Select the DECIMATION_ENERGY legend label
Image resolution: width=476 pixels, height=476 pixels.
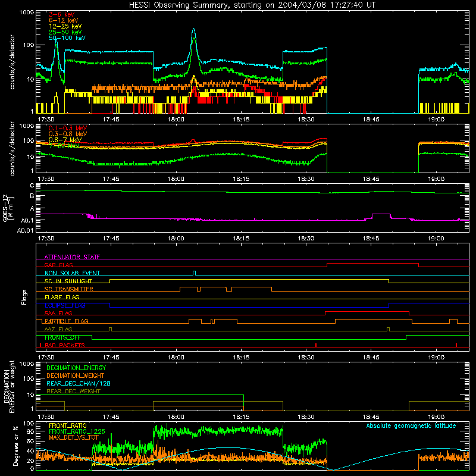76,368
